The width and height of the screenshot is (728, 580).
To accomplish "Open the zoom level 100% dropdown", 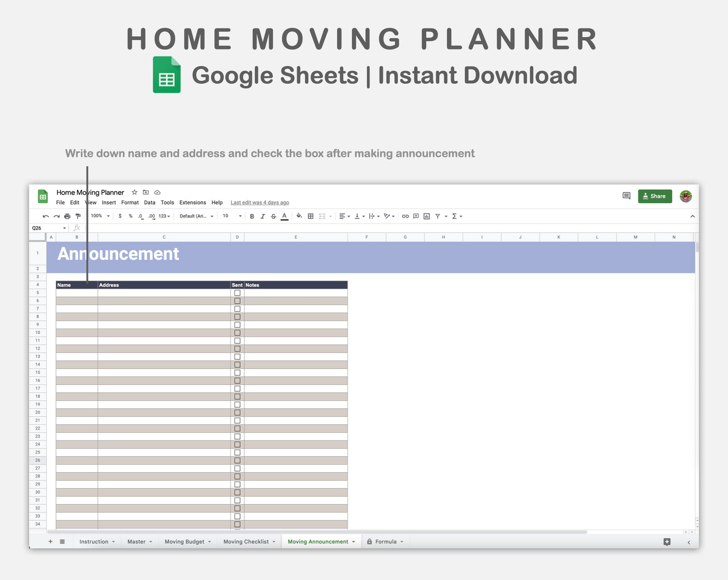I will tap(99, 216).
